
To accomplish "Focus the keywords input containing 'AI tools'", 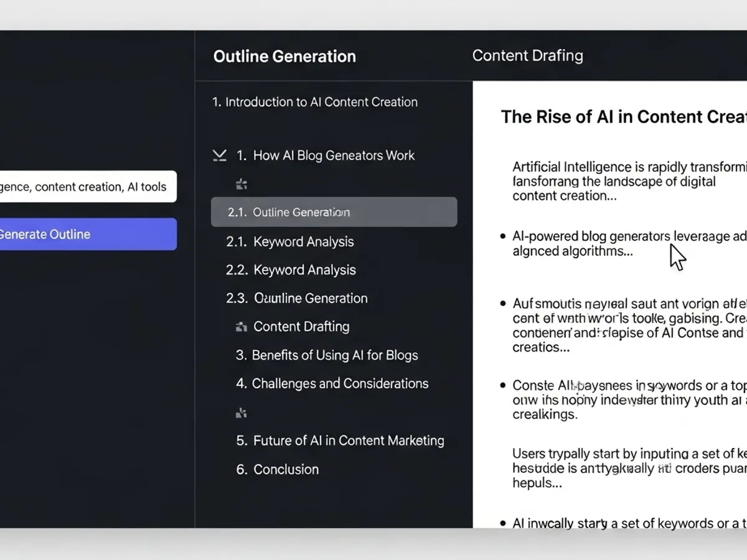I will (87, 187).
